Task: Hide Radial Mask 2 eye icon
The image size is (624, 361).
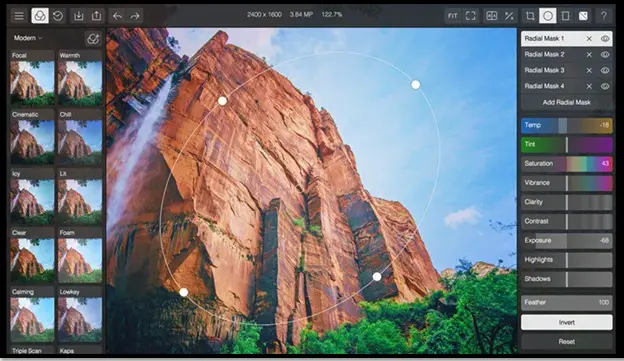Action: pos(605,55)
